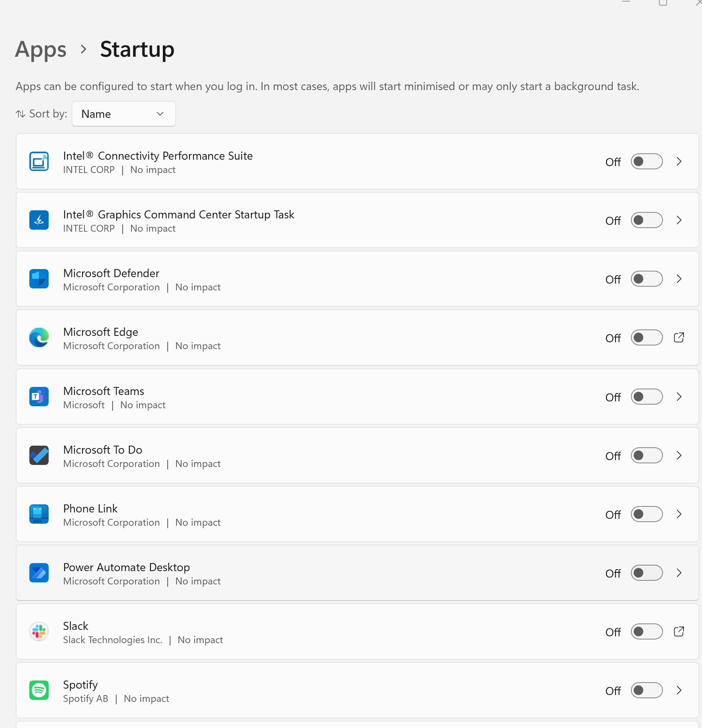The height and width of the screenshot is (728, 702).
Task: Expand Power Automate Desktop details chevron
Action: (x=679, y=573)
